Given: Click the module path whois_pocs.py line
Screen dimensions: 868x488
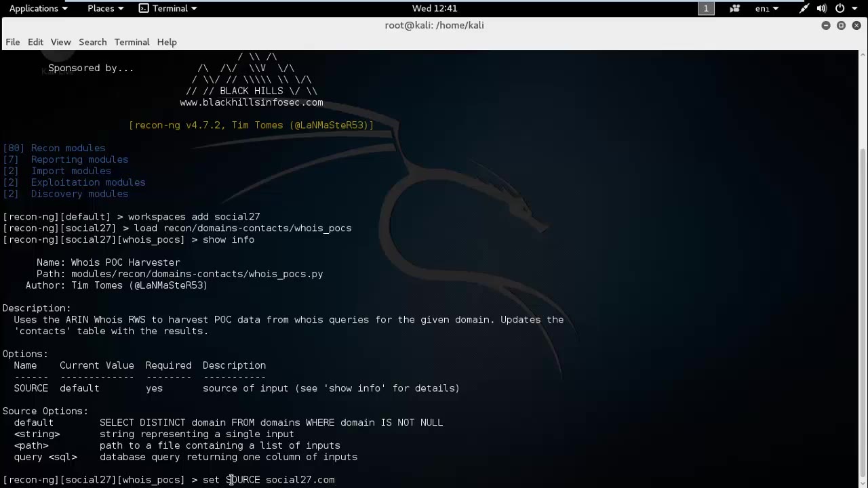Looking at the screenshot, I should pyautogui.click(x=180, y=274).
